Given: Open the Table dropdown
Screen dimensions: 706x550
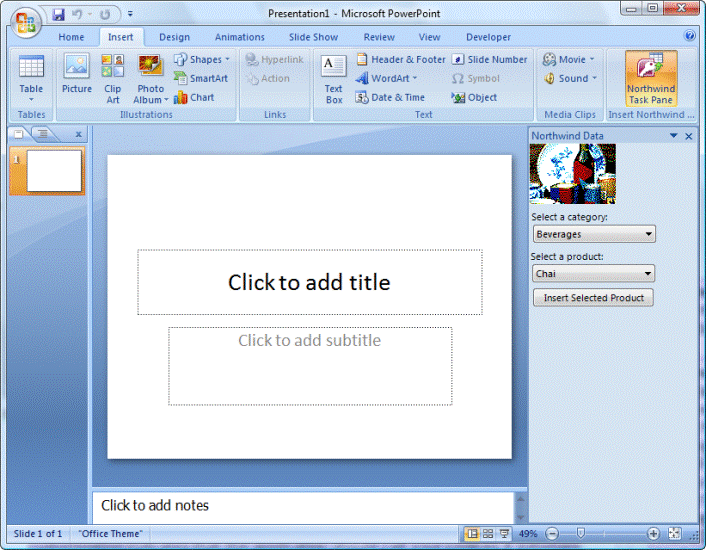Looking at the screenshot, I should (31, 78).
